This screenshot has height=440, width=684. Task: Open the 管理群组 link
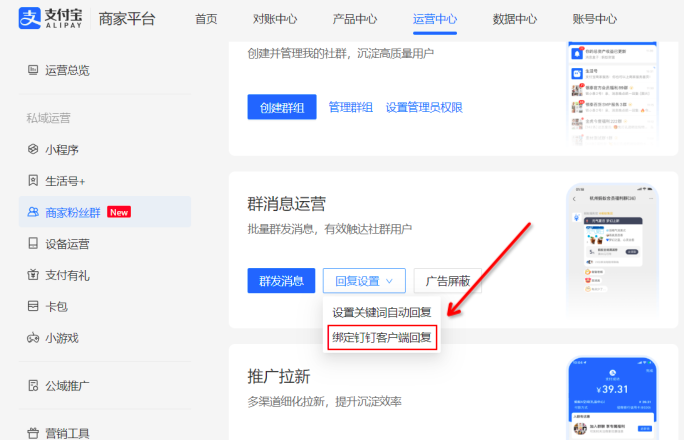(x=351, y=107)
